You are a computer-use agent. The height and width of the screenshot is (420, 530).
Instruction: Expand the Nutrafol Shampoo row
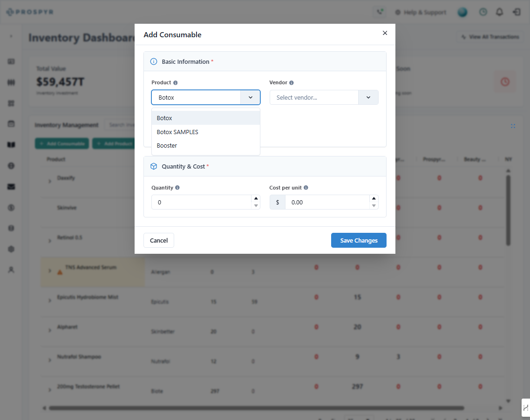[50, 360]
